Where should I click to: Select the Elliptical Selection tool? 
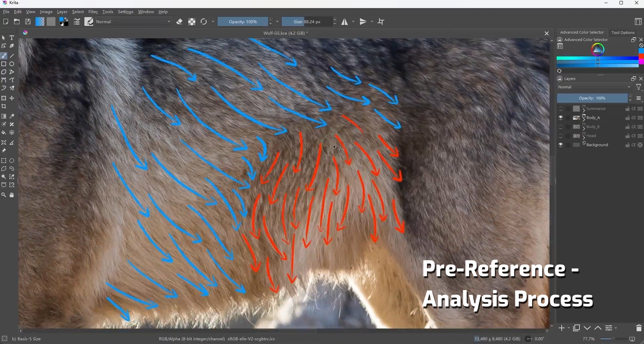(x=12, y=161)
